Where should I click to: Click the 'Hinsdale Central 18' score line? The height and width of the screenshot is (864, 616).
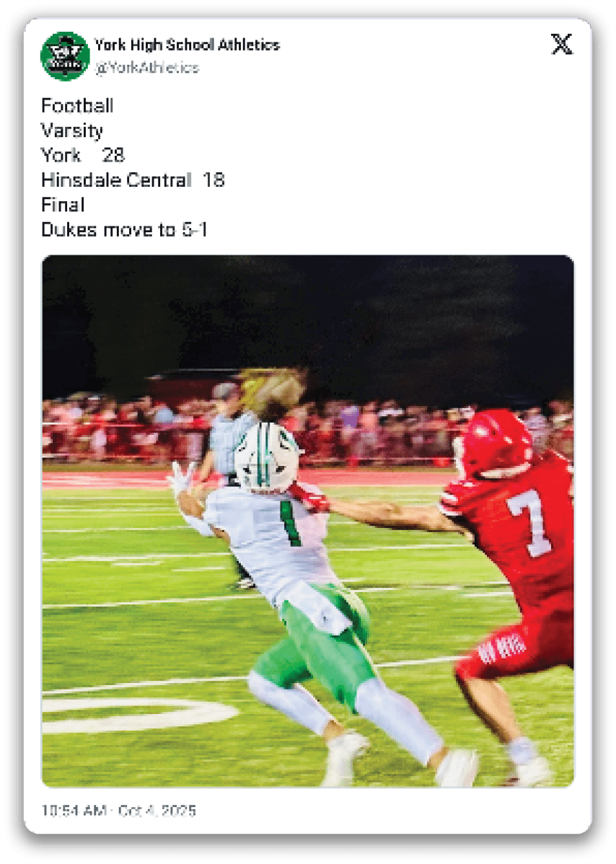pos(133,180)
